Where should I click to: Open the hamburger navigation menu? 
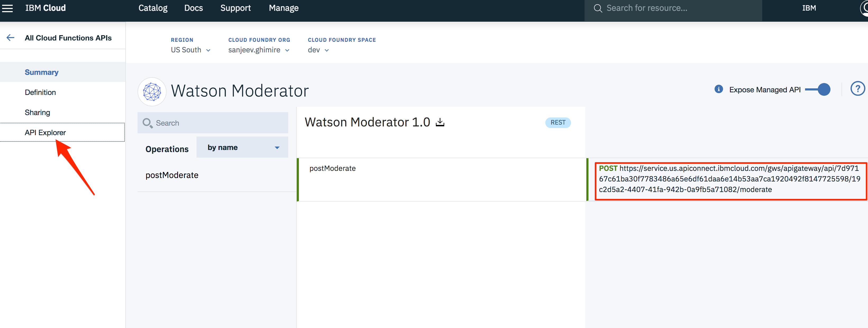tap(7, 8)
